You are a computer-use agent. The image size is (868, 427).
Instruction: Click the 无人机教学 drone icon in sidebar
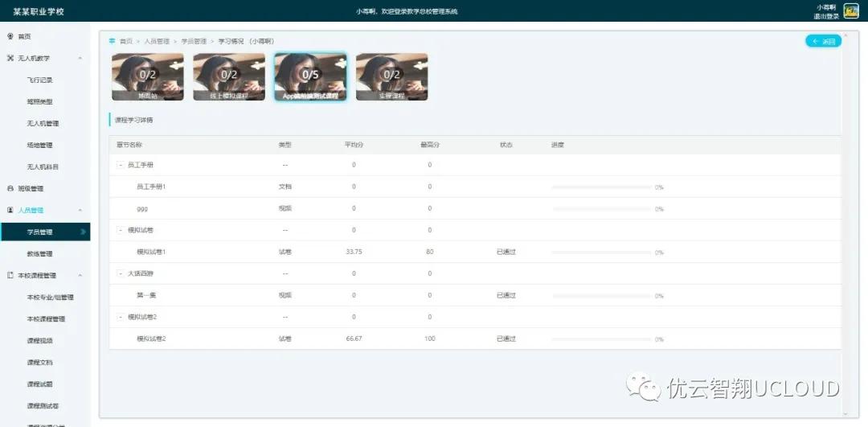pos(10,58)
